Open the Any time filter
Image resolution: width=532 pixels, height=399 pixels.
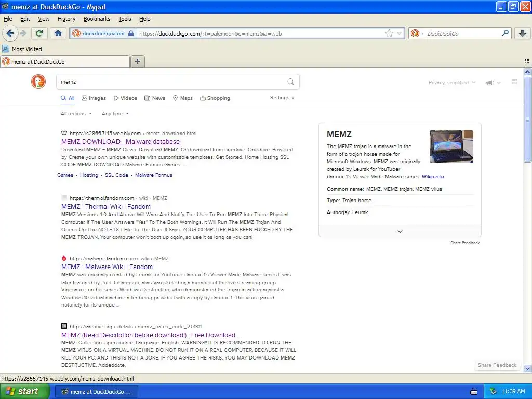[115, 114]
